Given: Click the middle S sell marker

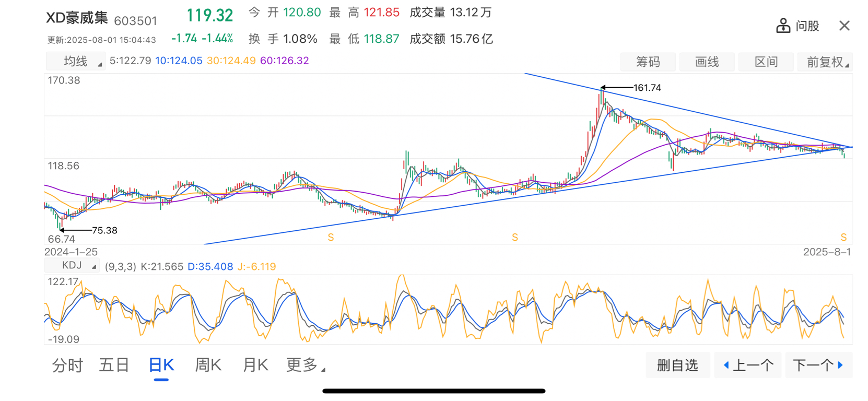Looking at the screenshot, I should tap(515, 238).
